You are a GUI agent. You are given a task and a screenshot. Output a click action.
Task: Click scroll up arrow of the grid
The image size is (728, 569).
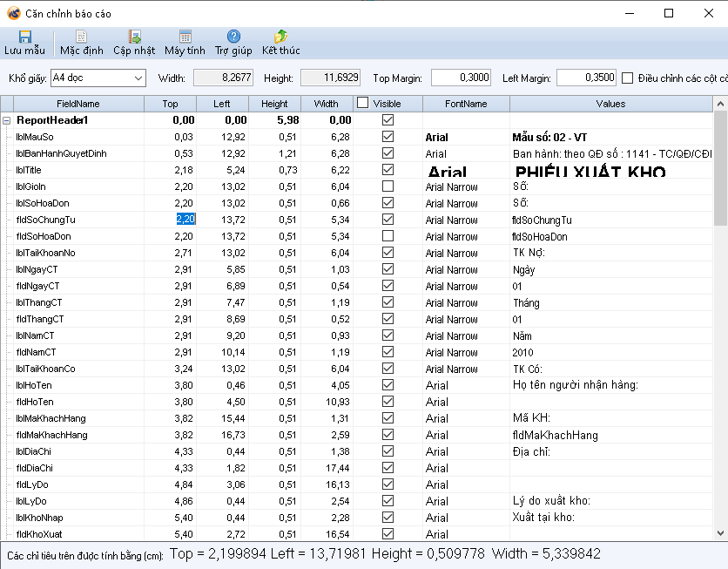pos(720,104)
